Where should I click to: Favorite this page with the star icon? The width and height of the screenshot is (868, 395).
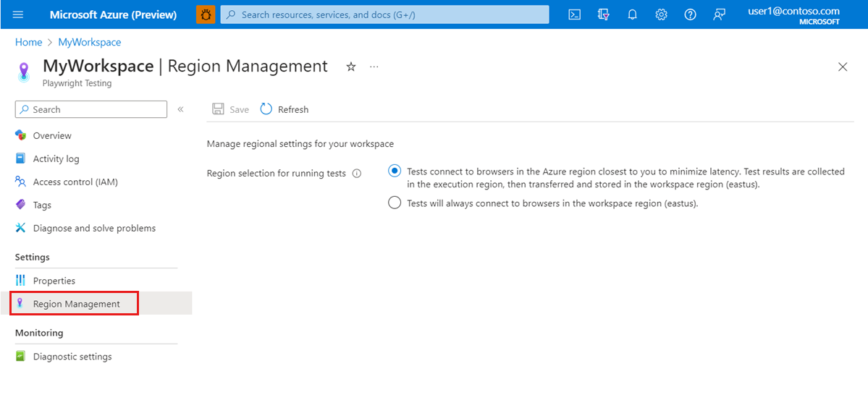click(x=351, y=67)
